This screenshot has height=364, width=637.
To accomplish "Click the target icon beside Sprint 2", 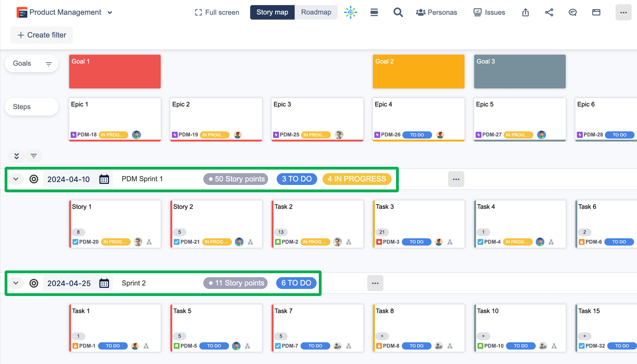I will (x=34, y=283).
